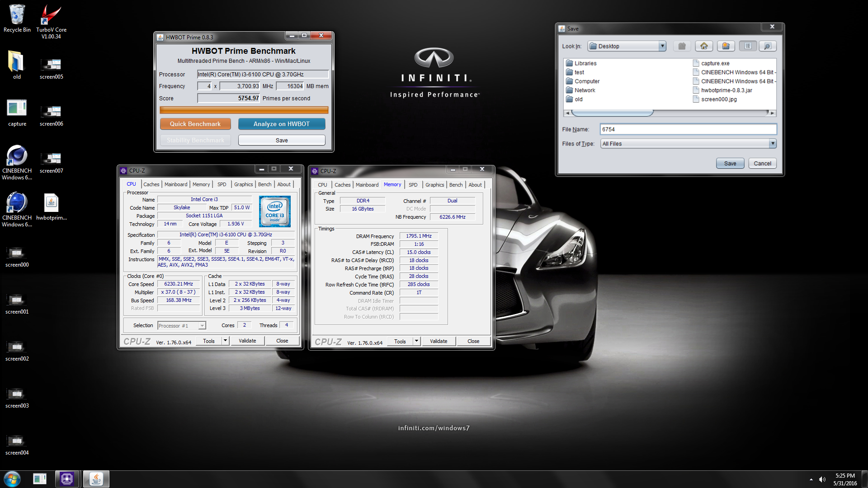868x488 pixels.
Task: Click Analyze on HWBOT button
Action: click(282, 124)
